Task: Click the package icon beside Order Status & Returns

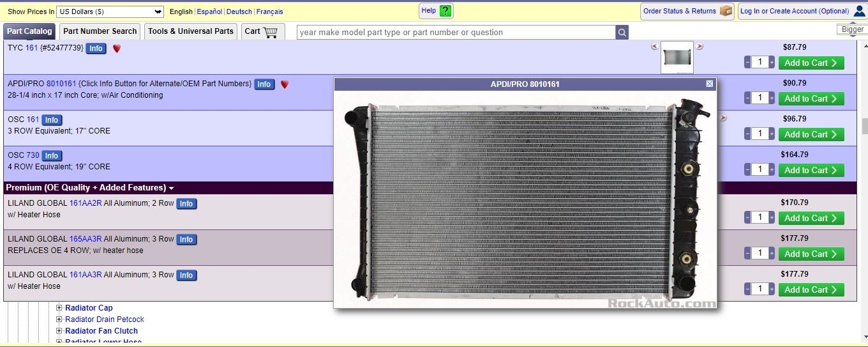Action: (x=726, y=11)
